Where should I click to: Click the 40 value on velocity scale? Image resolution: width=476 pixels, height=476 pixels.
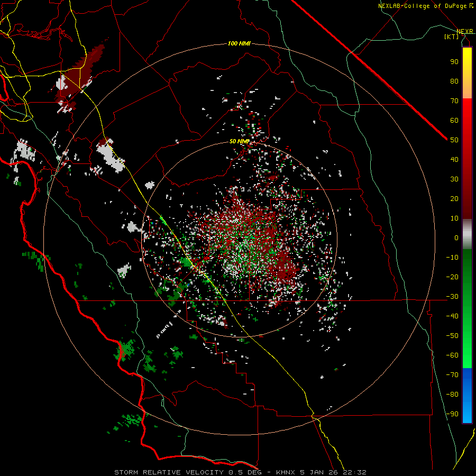pos(454,159)
